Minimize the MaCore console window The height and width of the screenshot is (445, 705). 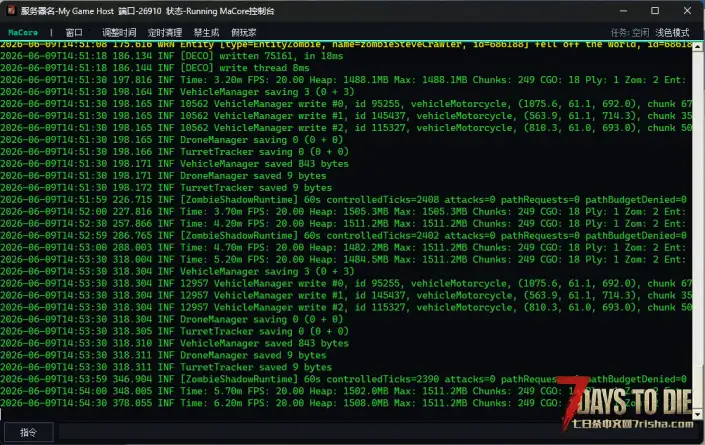coord(623,10)
